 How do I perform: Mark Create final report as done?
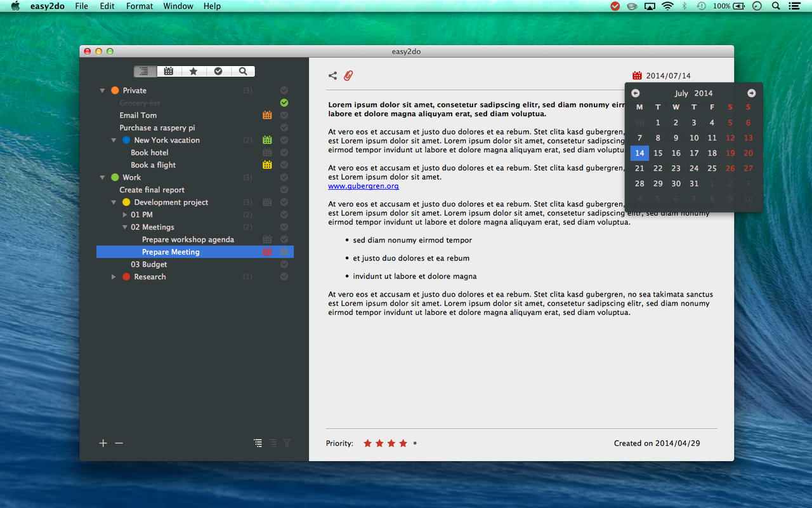point(284,190)
